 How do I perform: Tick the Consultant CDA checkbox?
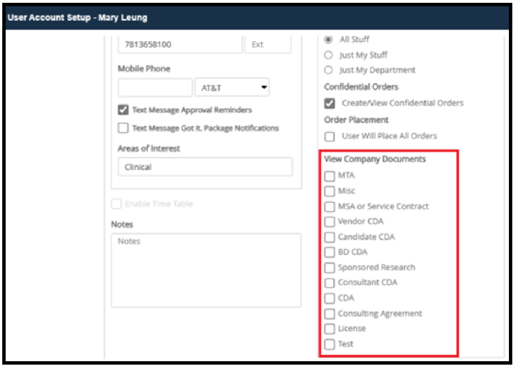[330, 283]
